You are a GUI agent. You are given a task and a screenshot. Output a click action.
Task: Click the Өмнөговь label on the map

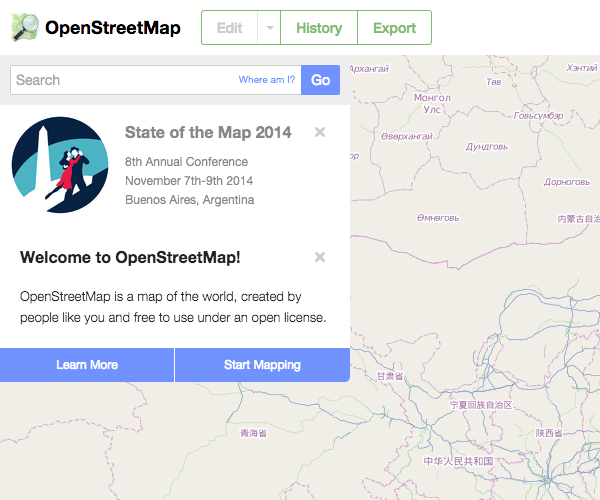438,218
